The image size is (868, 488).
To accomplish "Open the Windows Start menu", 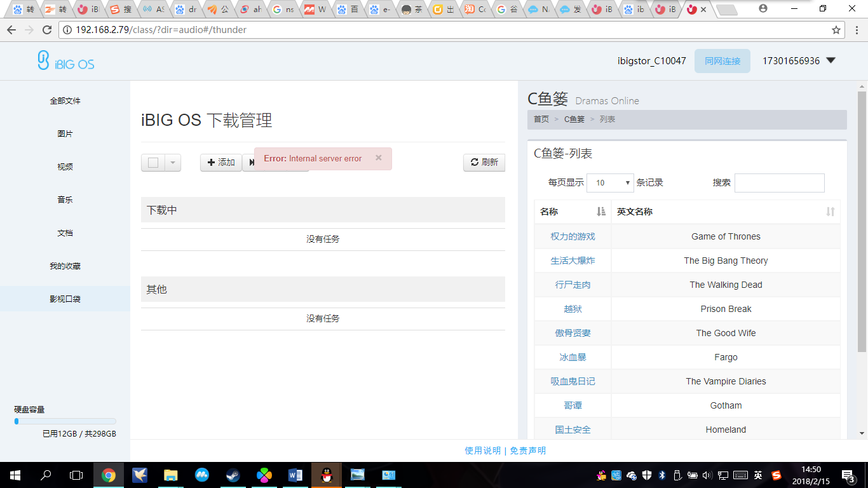I will coord(15,475).
